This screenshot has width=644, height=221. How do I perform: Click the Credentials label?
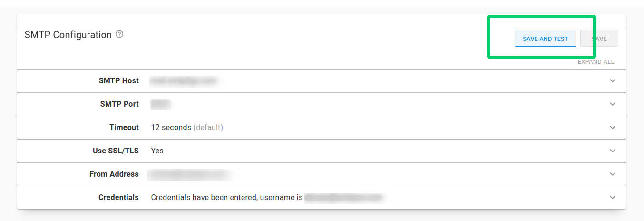click(x=118, y=198)
